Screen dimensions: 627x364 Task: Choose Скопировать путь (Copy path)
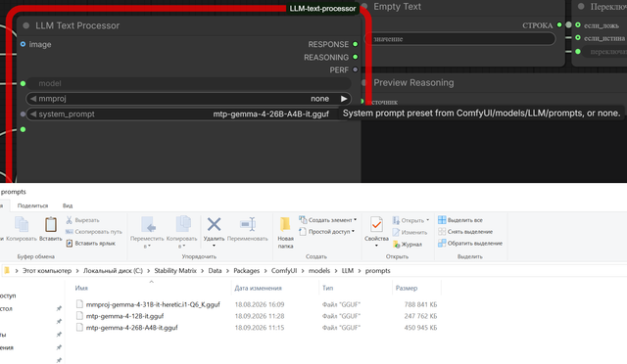94,232
